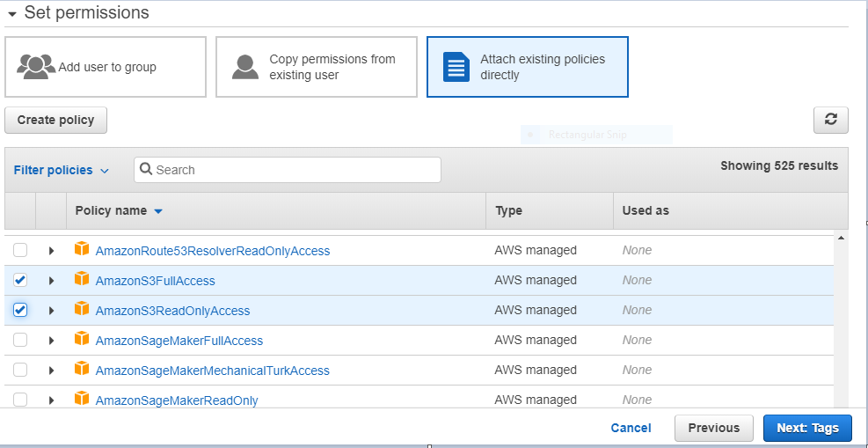The image size is (868, 448).
Task: Collapse the Set permissions section
Action: click(12, 13)
